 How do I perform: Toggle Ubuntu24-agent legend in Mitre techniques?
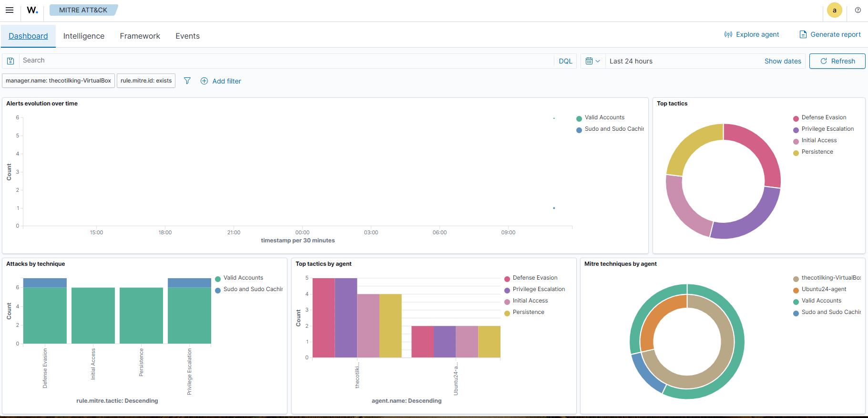824,289
